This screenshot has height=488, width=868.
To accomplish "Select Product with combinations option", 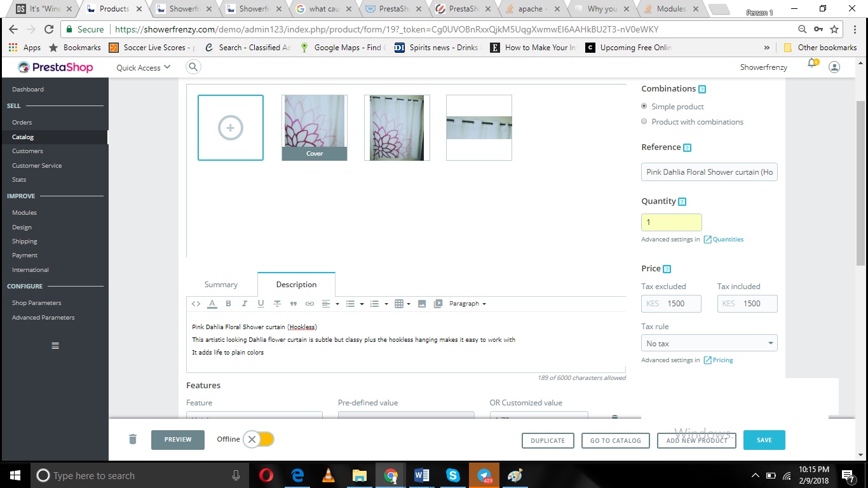I will (644, 121).
